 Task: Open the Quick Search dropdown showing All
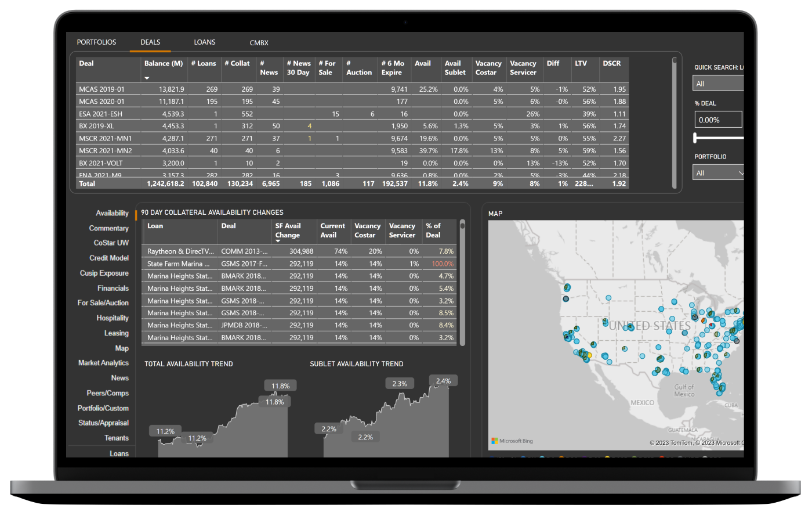tap(719, 84)
